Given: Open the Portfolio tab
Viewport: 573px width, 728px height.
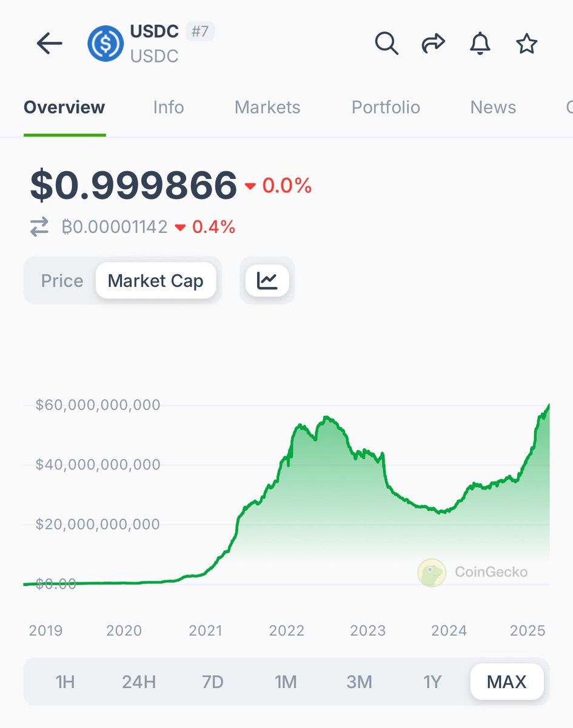Looking at the screenshot, I should pyautogui.click(x=386, y=107).
